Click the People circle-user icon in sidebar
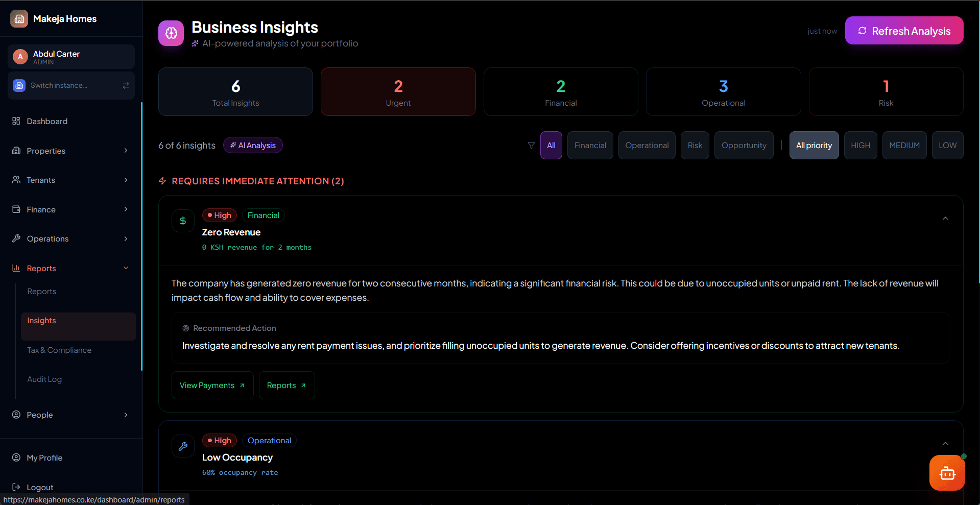This screenshot has width=980, height=505. [x=16, y=415]
